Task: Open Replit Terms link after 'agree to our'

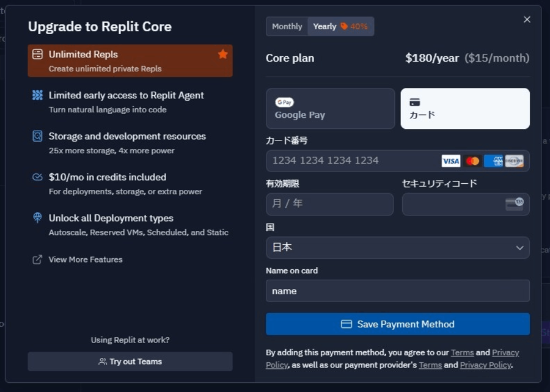Action: 463,352
